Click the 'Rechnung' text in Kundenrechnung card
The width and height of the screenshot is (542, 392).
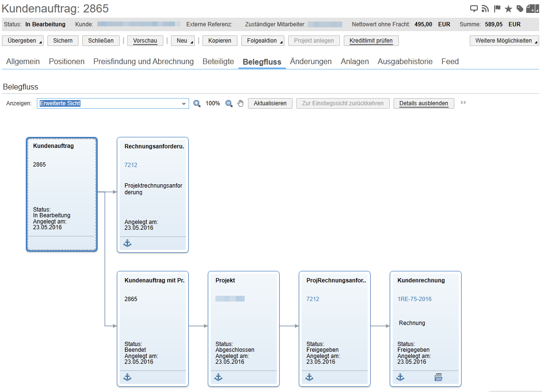click(x=412, y=323)
